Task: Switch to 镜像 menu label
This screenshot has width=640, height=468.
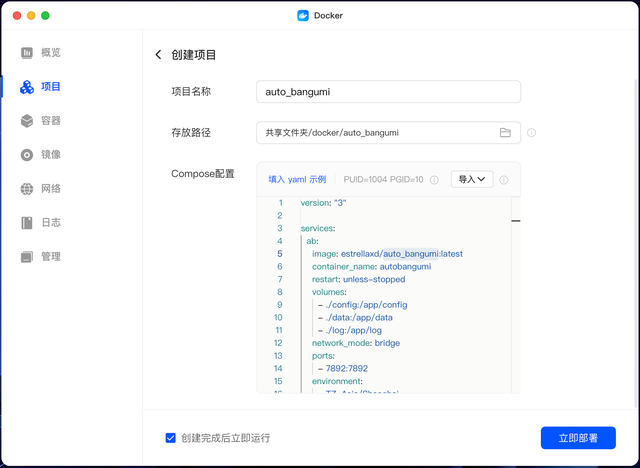Action: (x=51, y=155)
